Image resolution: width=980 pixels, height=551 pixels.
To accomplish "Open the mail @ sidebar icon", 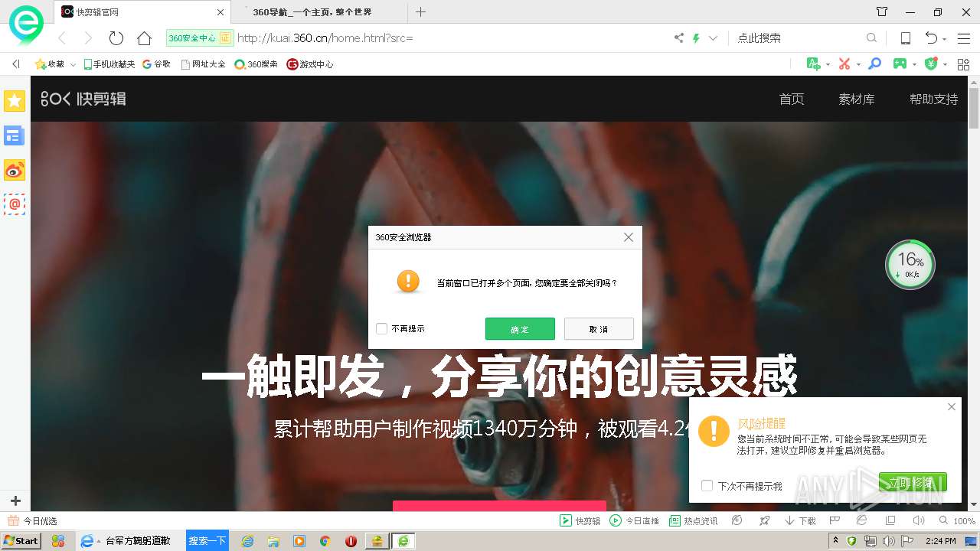I will tap(15, 204).
